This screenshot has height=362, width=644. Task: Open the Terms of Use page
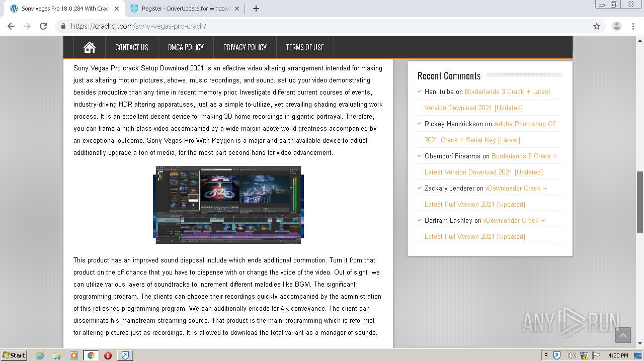click(305, 47)
